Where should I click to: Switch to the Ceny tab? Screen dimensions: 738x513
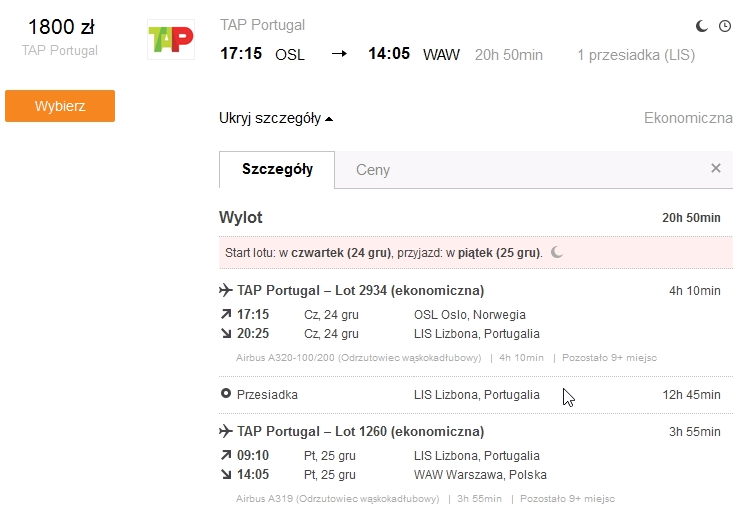(373, 170)
